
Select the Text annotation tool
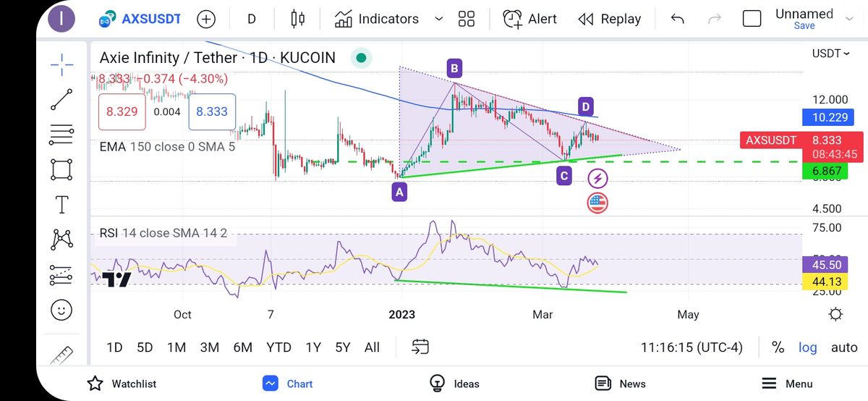point(62,205)
